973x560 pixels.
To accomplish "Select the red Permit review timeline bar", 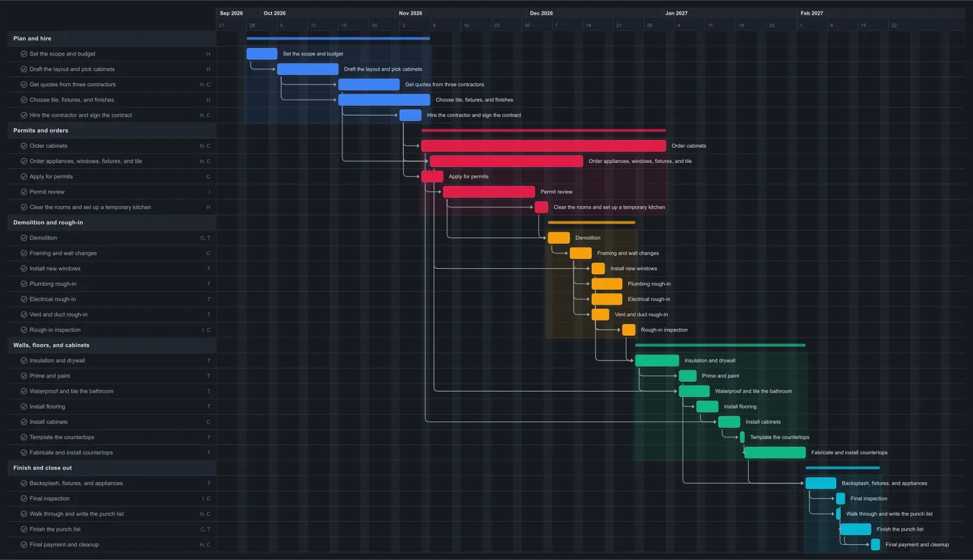I will (489, 192).
